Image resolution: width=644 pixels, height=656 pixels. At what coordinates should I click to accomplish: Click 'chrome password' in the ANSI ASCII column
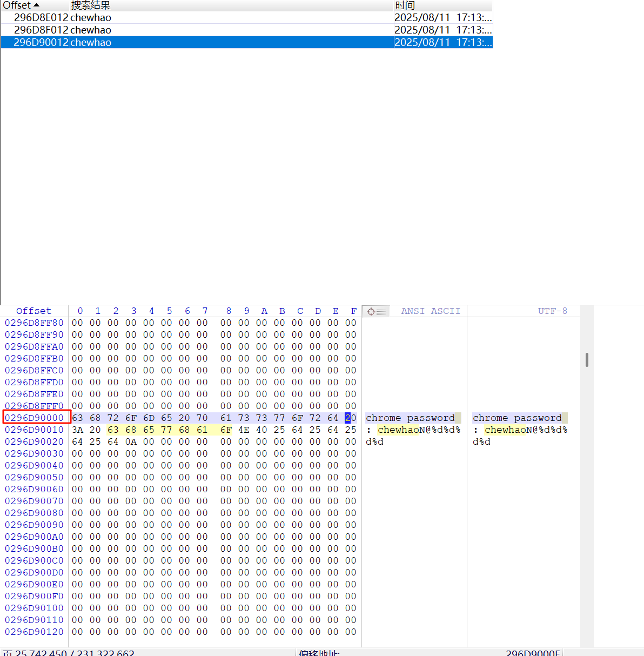pos(410,418)
